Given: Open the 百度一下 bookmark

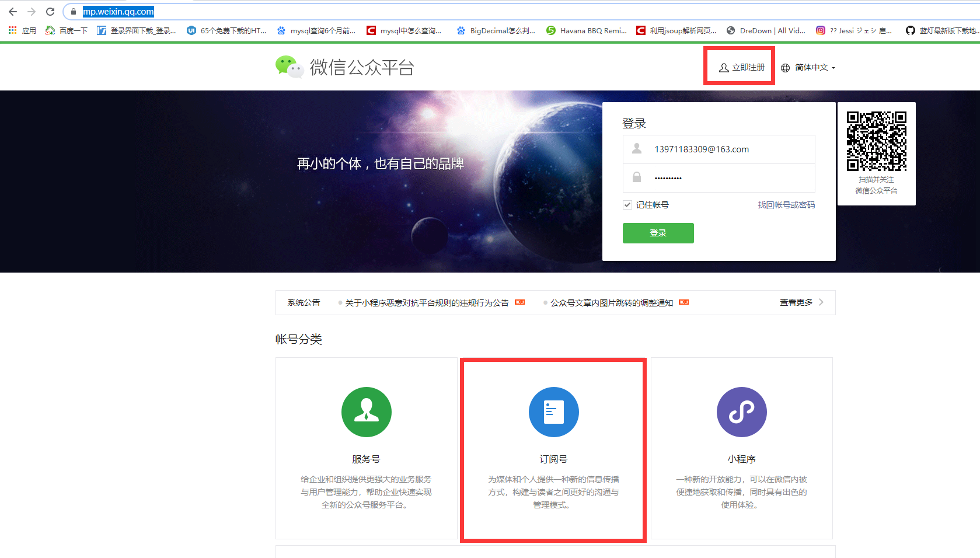Looking at the screenshot, I should pyautogui.click(x=67, y=30).
